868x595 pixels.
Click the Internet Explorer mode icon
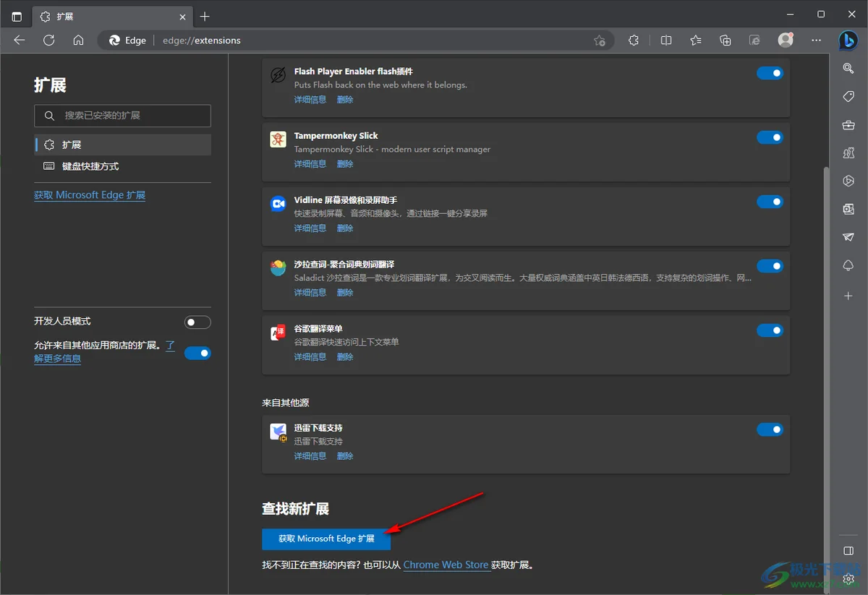pyautogui.click(x=755, y=40)
